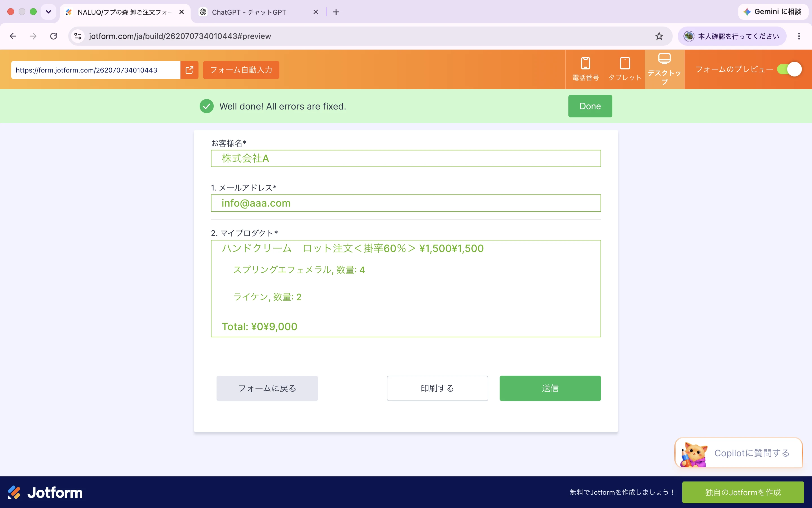Click the Total: ¥0¥9,000 text
This screenshot has width=812, height=508.
point(259,327)
